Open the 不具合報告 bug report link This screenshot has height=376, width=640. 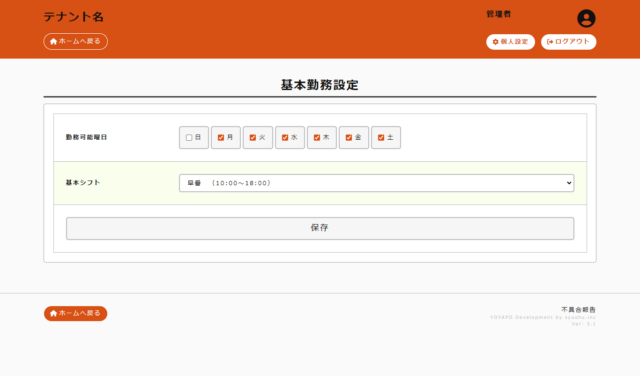click(x=578, y=309)
